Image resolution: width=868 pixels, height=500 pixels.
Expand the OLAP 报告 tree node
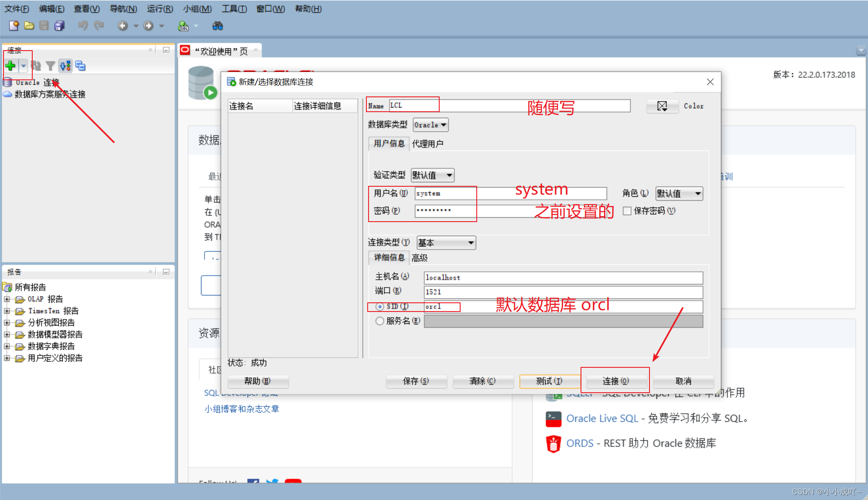tap(7, 299)
